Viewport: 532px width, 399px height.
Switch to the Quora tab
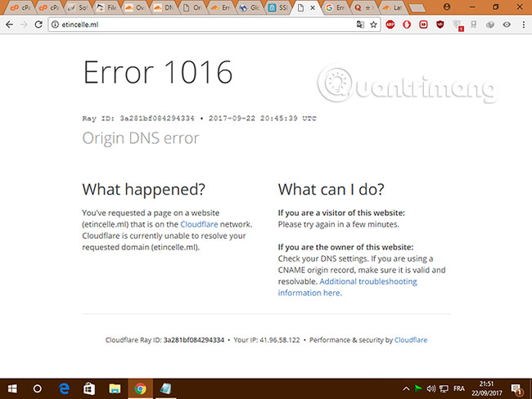click(363, 7)
